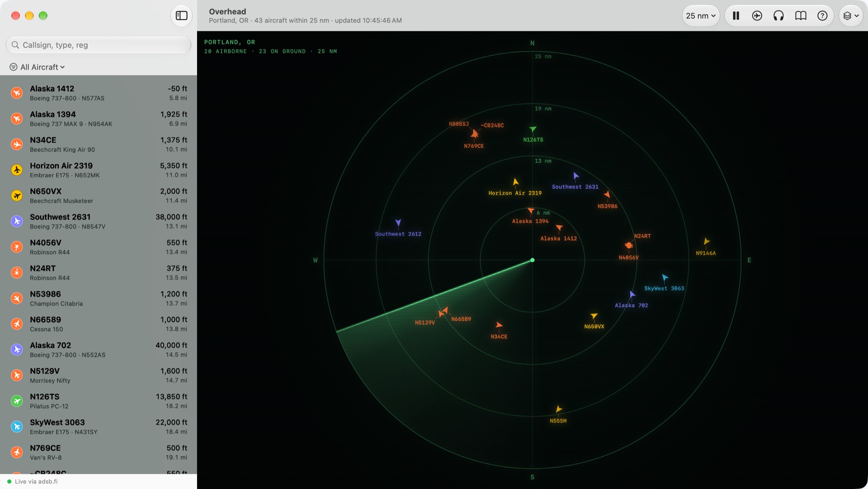Viewport: 868px width, 489px height.
Task: Select Southwest 2612 marker on radar
Action: coord(398,223)
